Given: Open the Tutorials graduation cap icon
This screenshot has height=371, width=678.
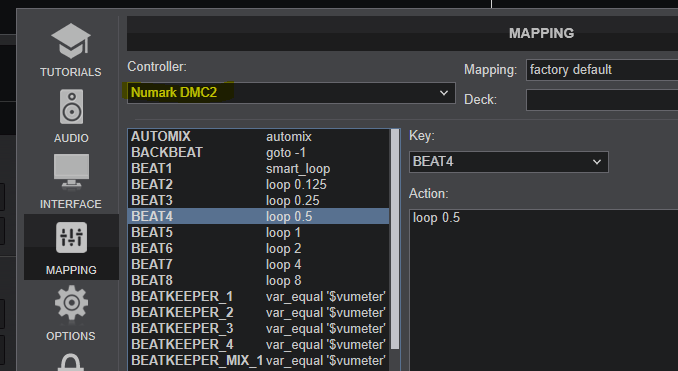Looking at the screenshot, I should [71, 41].
